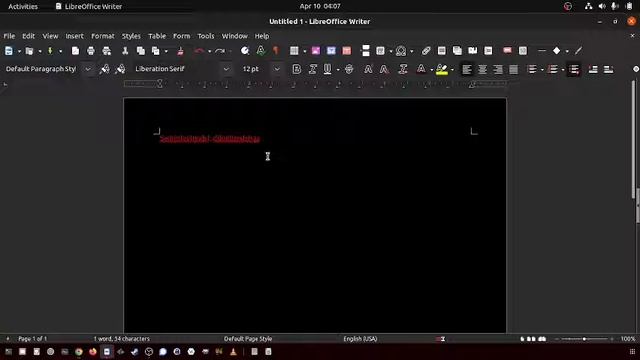The width and height of the screenshot is (640, 360).
Task: Open the Font Color dropdown arrow
Action: coord(431,70)
